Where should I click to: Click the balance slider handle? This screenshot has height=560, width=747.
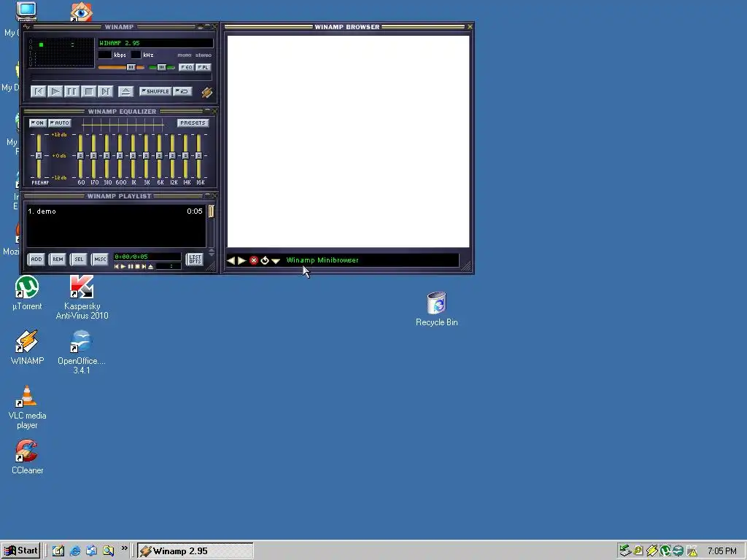pyautogui.click(x=161, y=67)
